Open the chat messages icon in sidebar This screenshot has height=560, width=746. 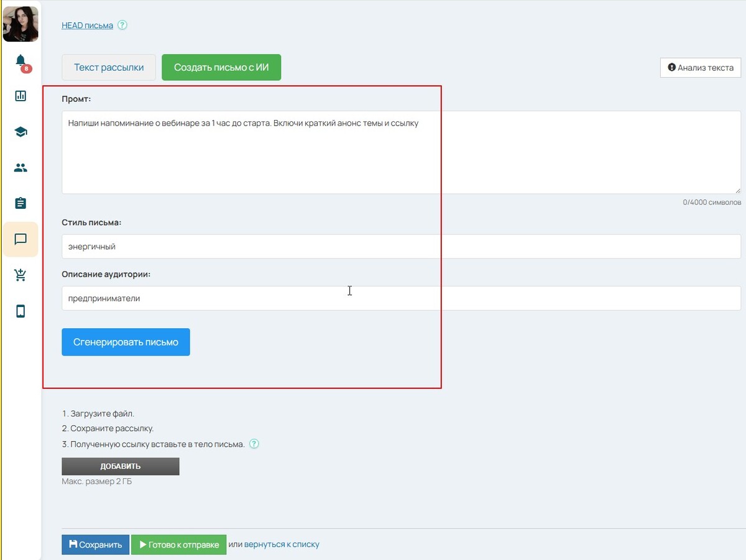click(x=21, y=239)
